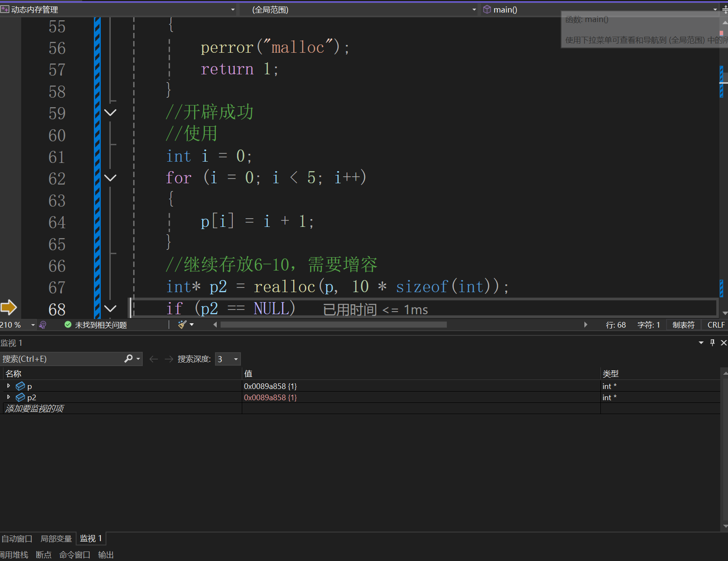Image resolution: width=728 pixels, height=561 pixels.
Task: Pin the 监视 1 panel
Action: pyautogui.click(x=712, y=343)
